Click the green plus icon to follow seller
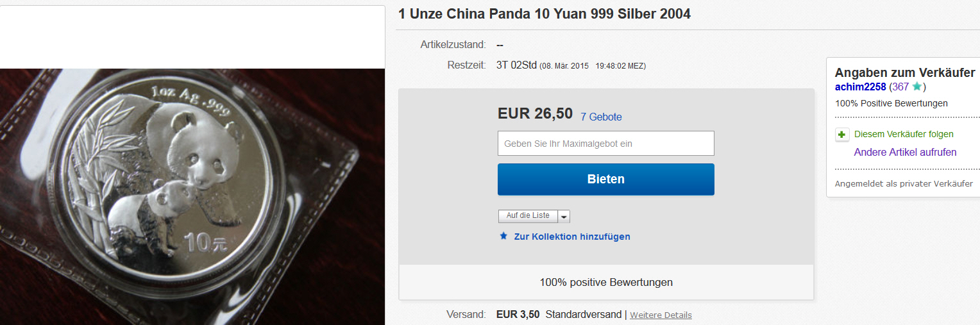Screen dimensions: 980x325 (842, 135)
